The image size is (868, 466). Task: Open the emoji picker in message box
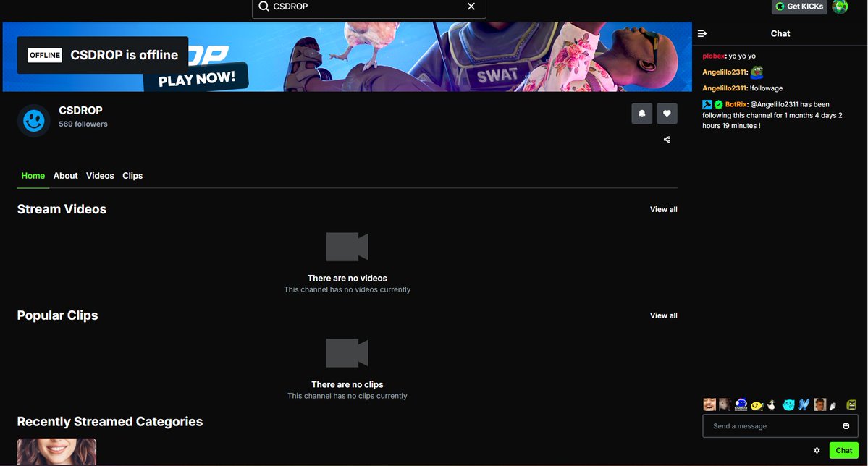[x=846, y=425]
